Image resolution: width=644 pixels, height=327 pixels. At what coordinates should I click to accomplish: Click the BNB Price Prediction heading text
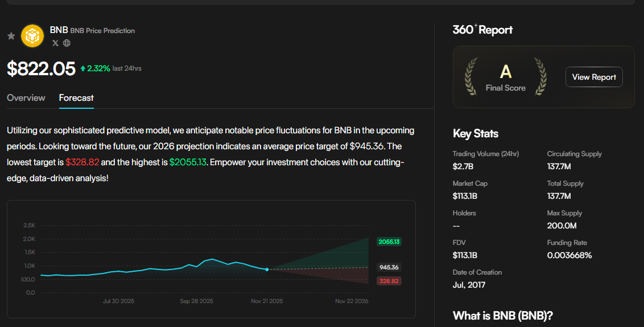tap(102, 31)
